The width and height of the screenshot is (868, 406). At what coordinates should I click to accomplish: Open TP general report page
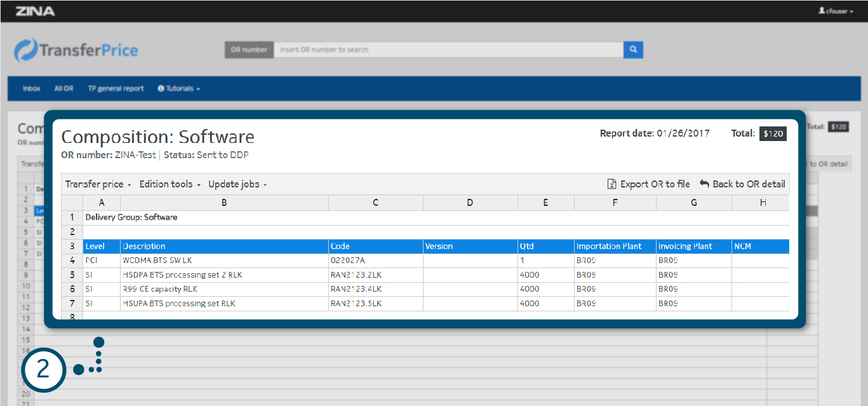coord(116,89)
